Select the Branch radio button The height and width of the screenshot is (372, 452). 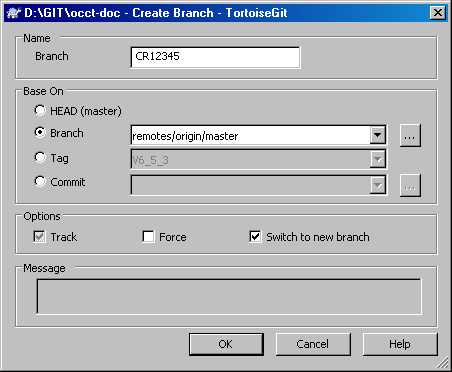point(40,133)
